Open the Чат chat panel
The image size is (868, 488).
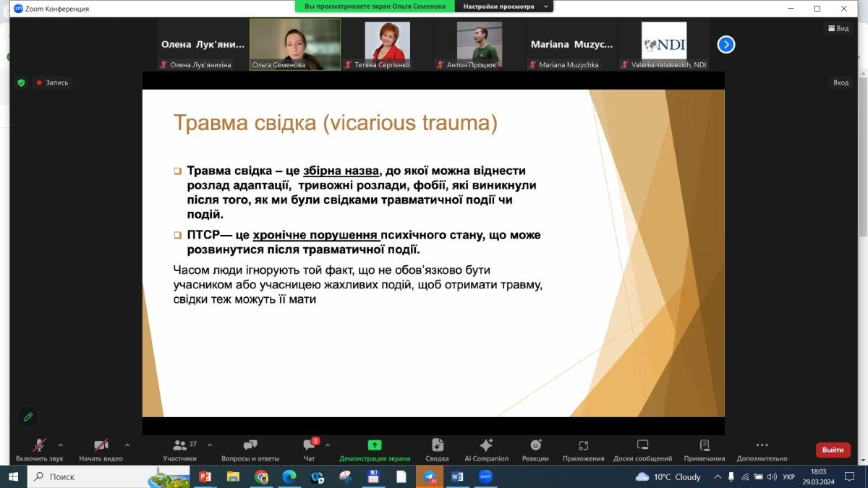click(310, 450)
